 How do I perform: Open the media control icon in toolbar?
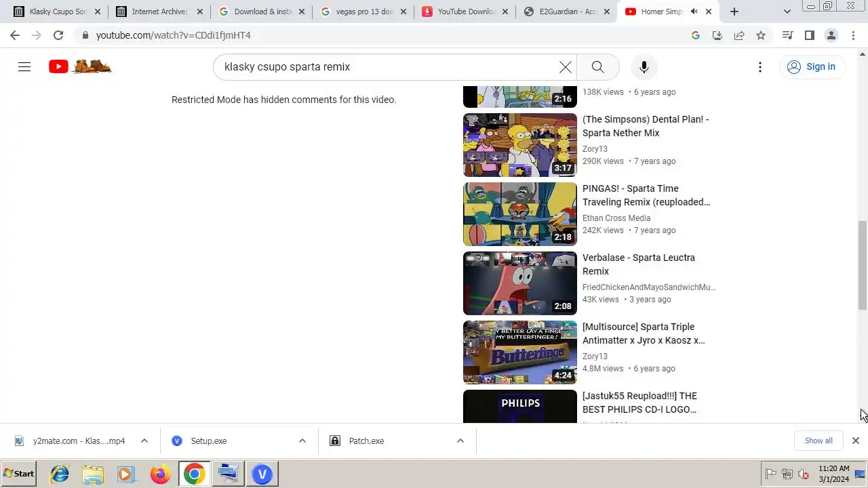787,35
